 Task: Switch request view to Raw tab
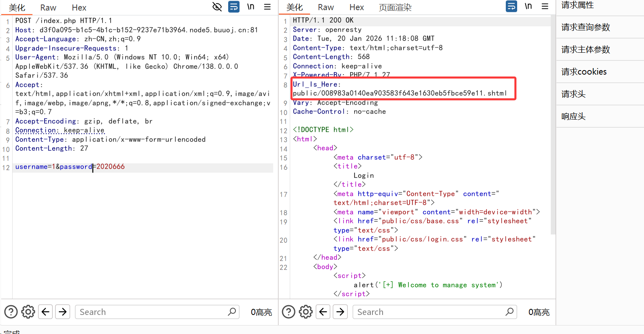[48, 8]
